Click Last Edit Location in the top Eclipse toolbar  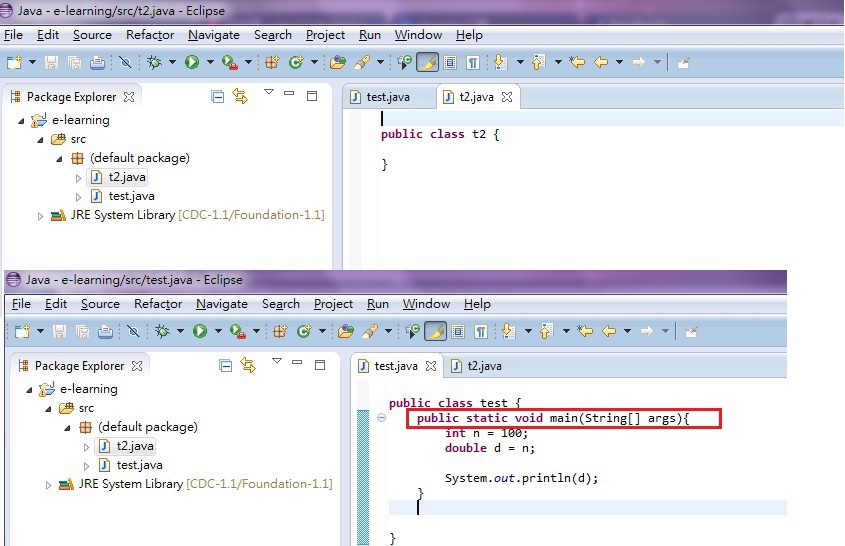pos(577,63)
